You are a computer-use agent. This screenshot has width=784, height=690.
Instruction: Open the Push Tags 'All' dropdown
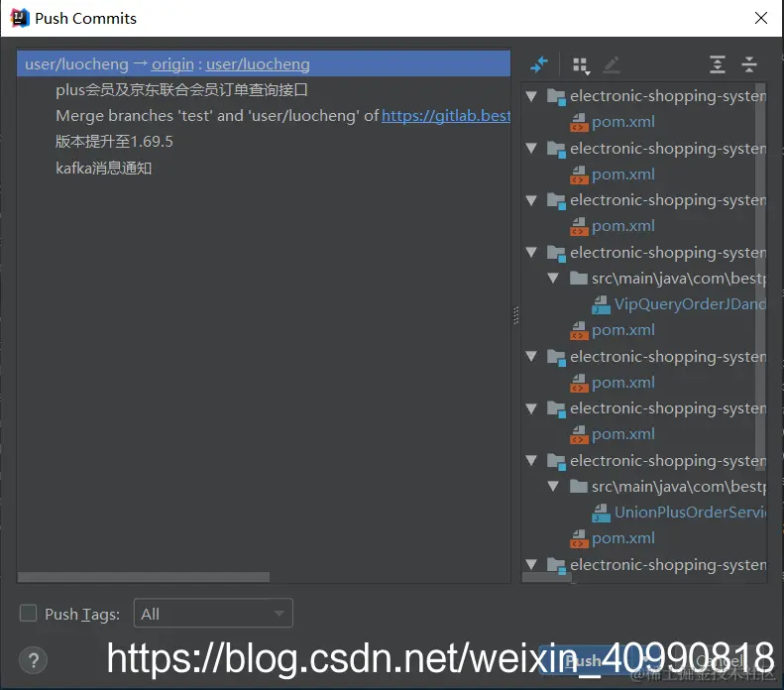coord(213,613)
